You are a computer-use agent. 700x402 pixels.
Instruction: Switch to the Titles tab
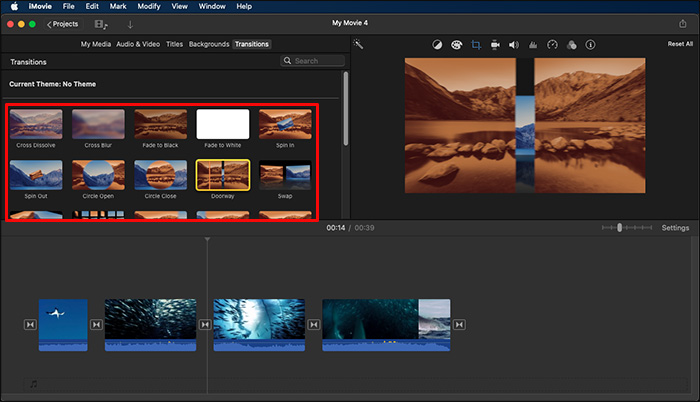click(174, 44)
